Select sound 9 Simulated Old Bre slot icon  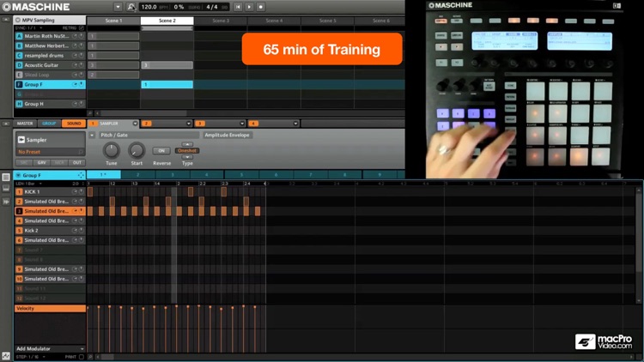[x=19, y=269]
